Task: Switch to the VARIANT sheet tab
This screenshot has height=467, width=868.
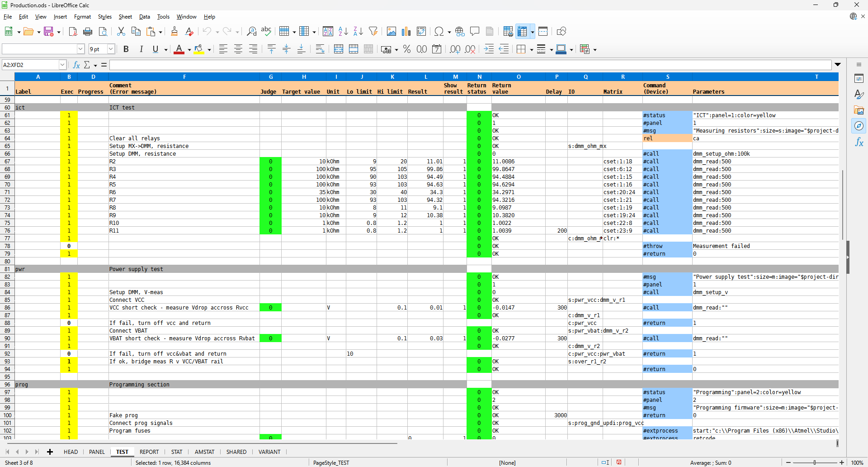Action: pos(269,452)
